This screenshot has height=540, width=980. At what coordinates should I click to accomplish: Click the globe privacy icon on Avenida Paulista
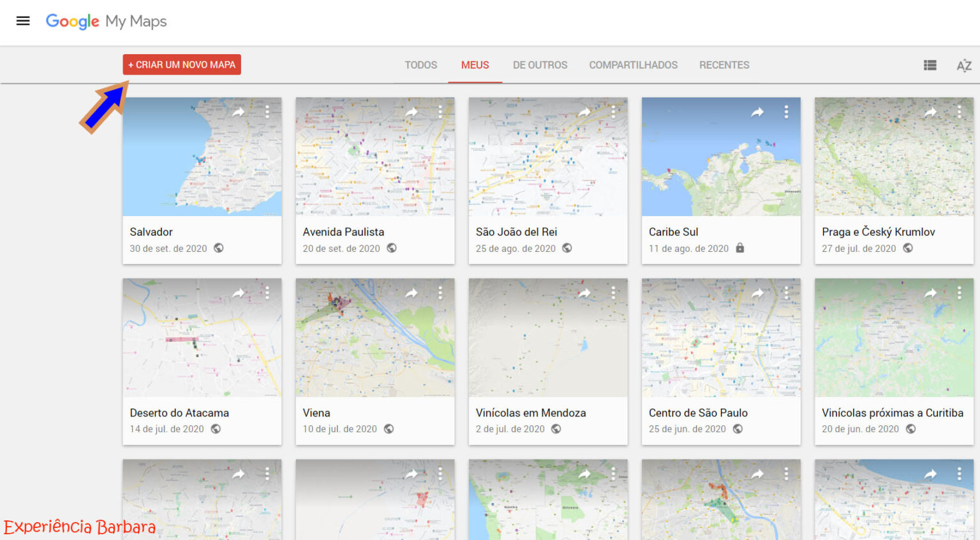pos(392,248)
